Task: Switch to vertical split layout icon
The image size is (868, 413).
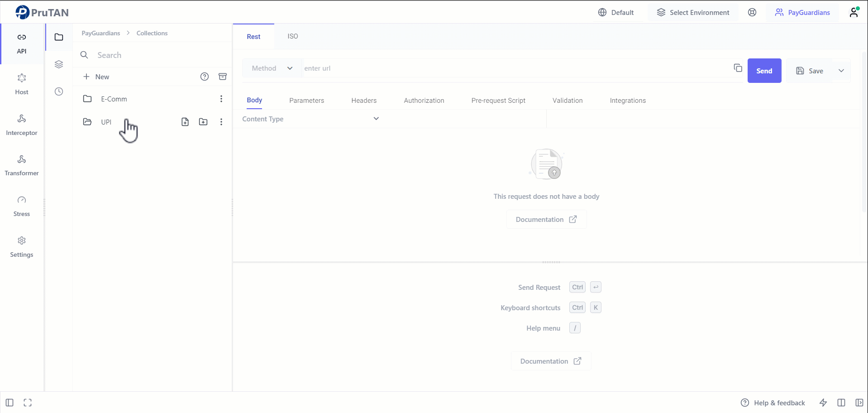Action: [x=841, y=403]
